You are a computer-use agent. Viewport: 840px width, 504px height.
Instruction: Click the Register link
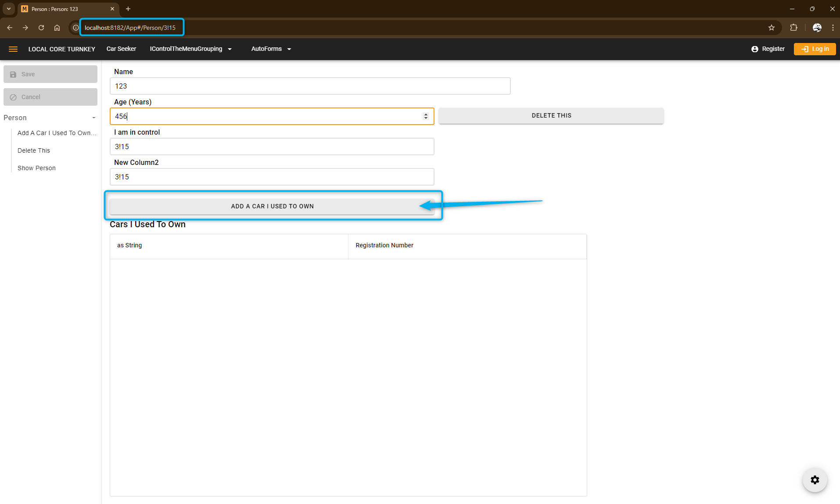coord(768,49)
